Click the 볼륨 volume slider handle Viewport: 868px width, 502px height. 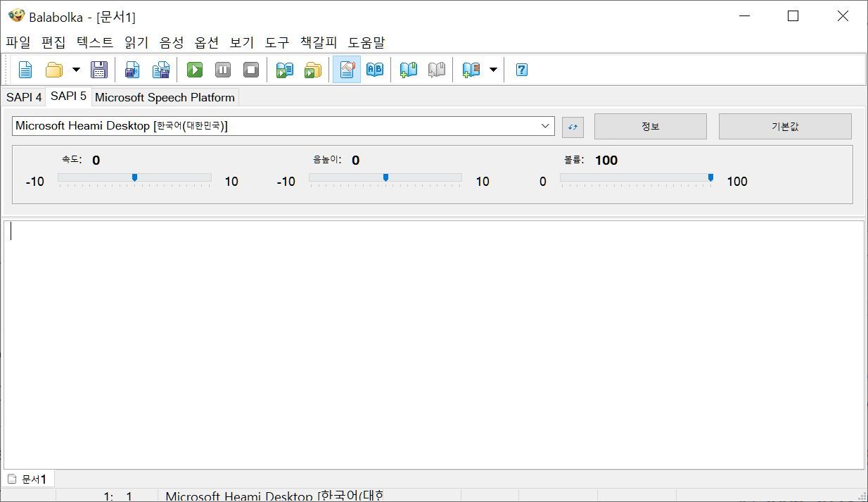coord(710,177)
